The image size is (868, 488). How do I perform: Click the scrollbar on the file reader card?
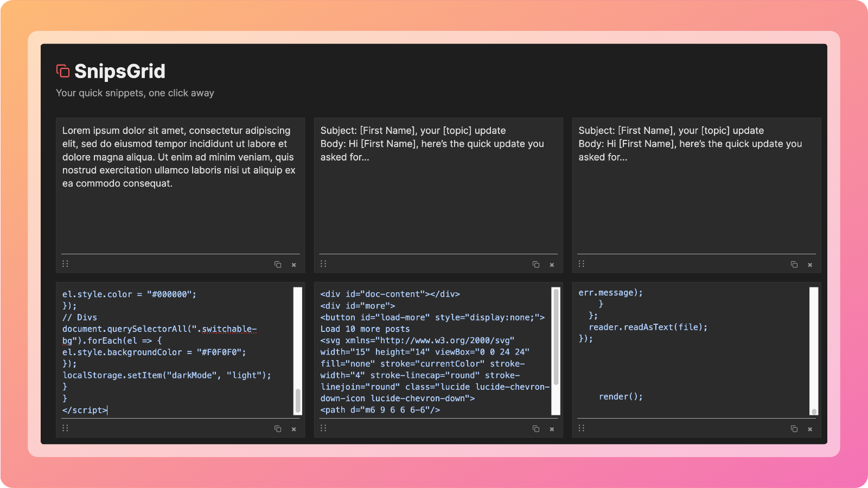(813, 352)
